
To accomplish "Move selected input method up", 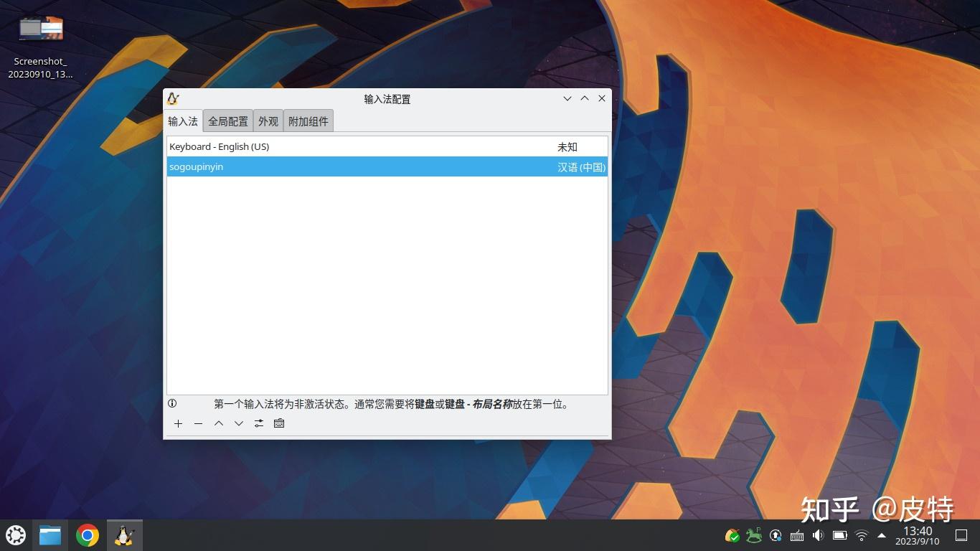I will click(219, 423).
